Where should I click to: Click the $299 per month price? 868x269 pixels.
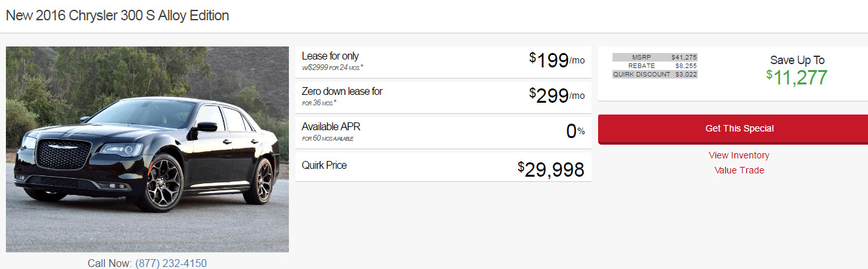point(557,96)
